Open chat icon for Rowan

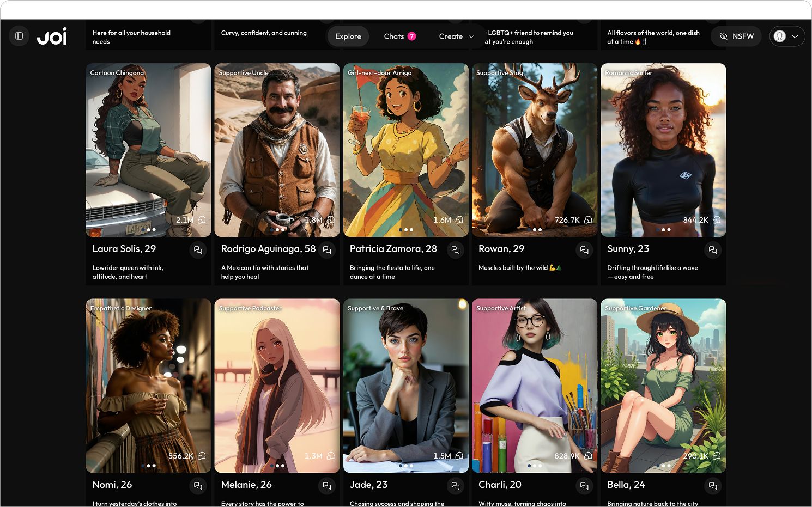584,250
